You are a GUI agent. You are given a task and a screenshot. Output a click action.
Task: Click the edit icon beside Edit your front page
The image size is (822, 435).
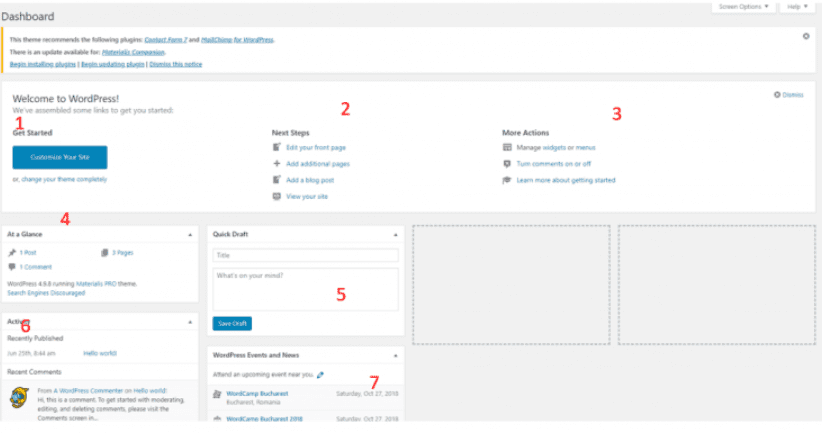click(277, 147)
